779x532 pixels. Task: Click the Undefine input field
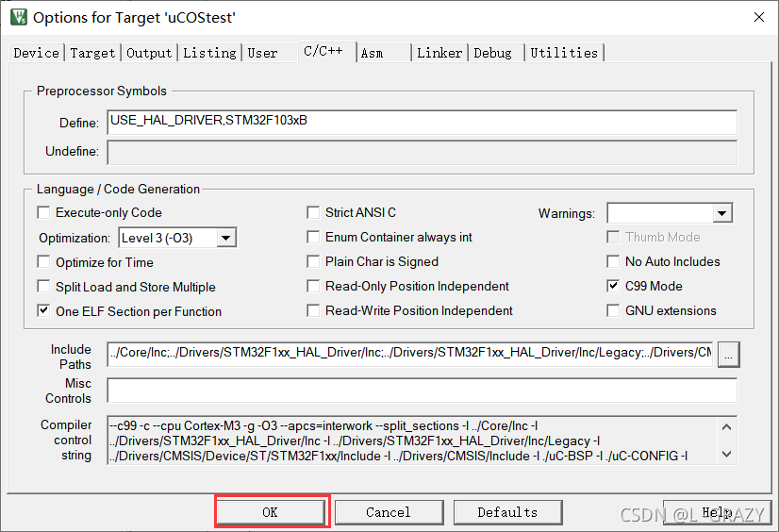coord(422,153)
